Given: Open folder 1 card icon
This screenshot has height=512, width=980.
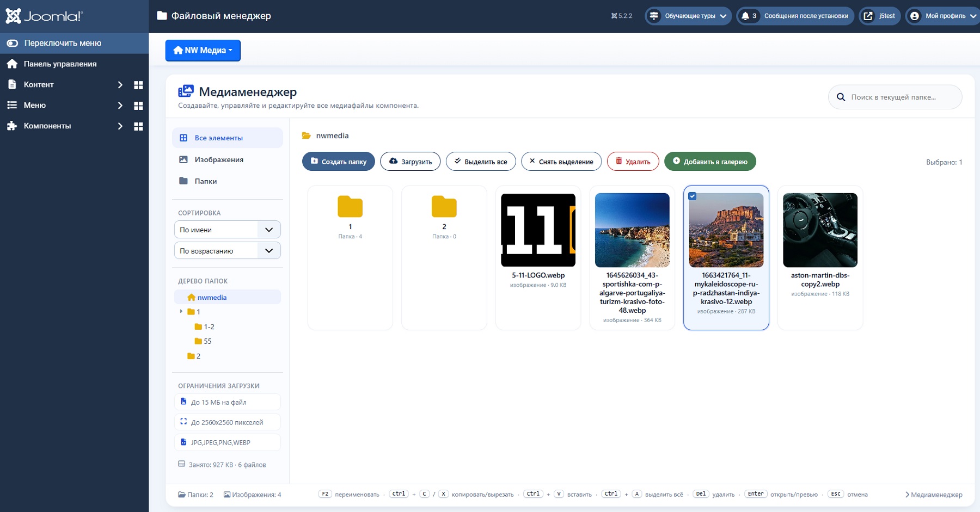Looking at the screenshot, I should [350, 207].
